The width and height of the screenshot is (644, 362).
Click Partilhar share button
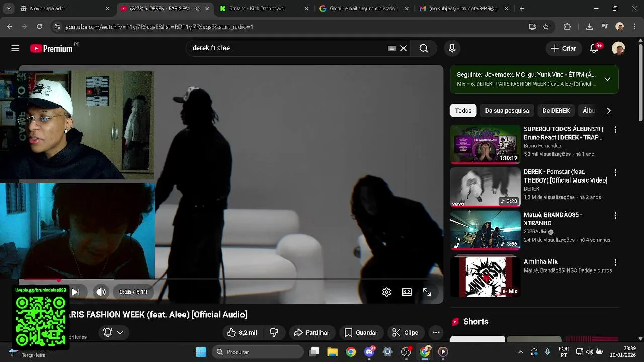point(311,332)
